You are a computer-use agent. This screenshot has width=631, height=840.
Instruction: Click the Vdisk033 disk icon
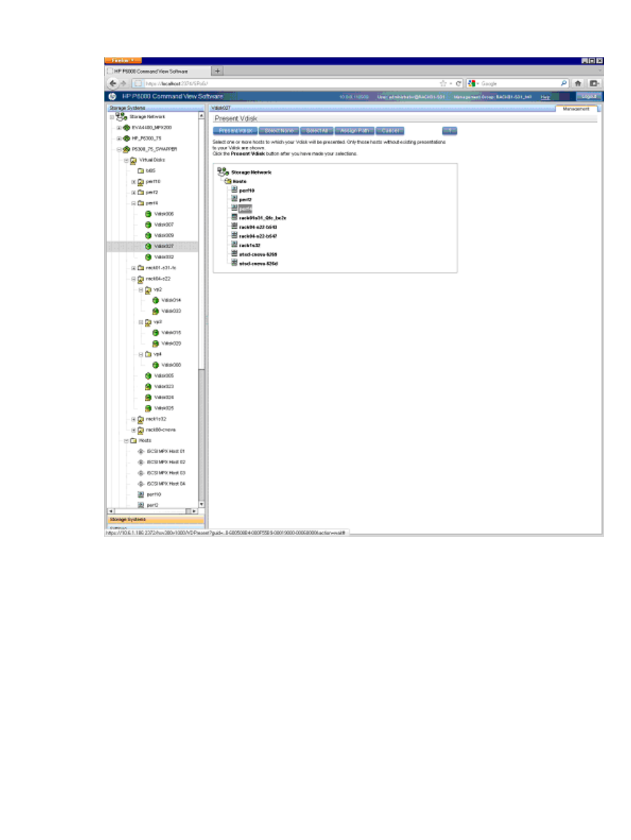tap(155, 311)
